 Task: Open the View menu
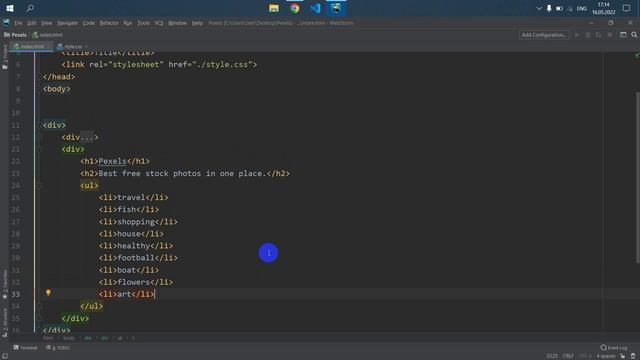[x=47, y=23]
